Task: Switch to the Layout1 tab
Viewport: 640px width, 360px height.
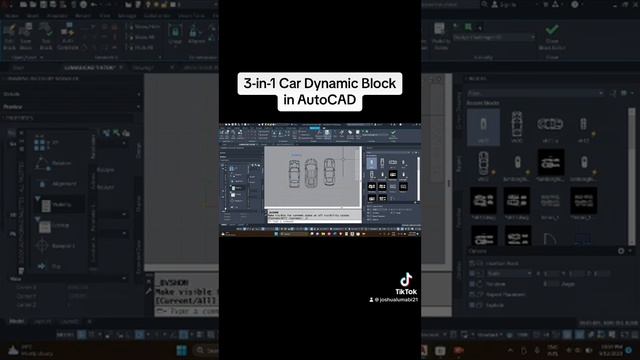Action: 42,321
